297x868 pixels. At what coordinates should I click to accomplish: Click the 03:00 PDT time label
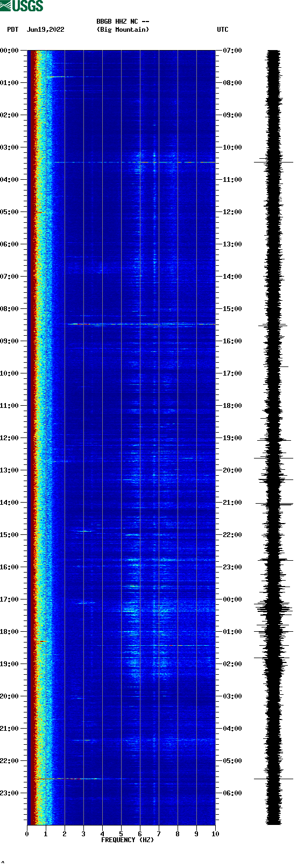(9, 147)
